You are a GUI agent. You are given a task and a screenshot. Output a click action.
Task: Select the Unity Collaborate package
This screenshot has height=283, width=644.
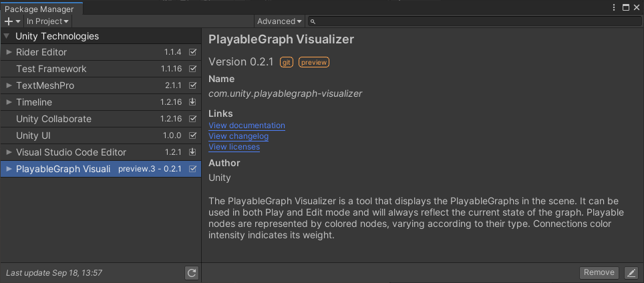pos(101,119)
